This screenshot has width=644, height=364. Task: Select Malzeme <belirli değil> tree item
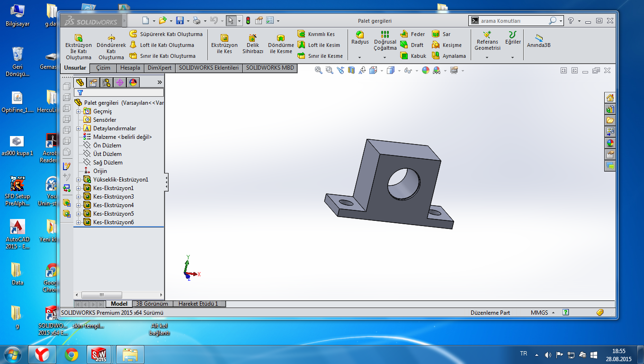pyautogui.click(x=117, y=137)
